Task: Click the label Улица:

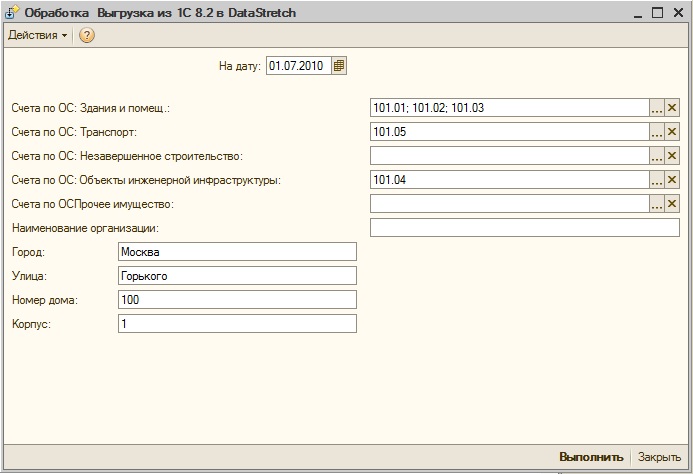Action: click(x=29, y=276)
